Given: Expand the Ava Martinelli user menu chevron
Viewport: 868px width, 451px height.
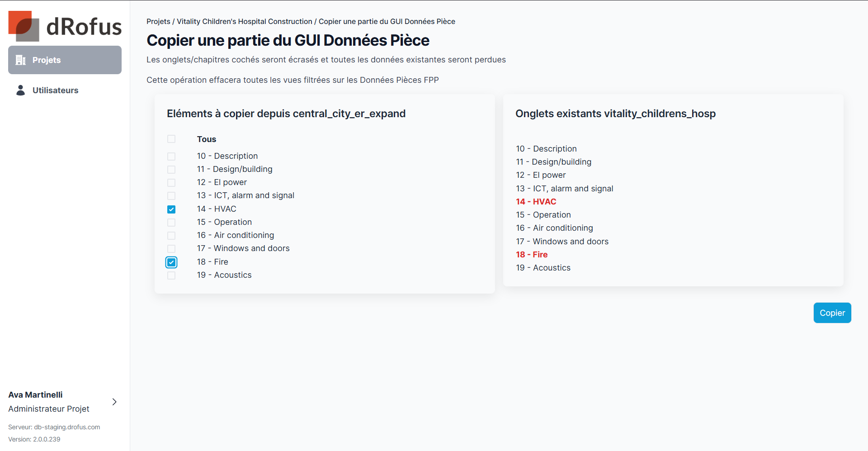Looking at the screenshot, I should (x=114, y=402).
